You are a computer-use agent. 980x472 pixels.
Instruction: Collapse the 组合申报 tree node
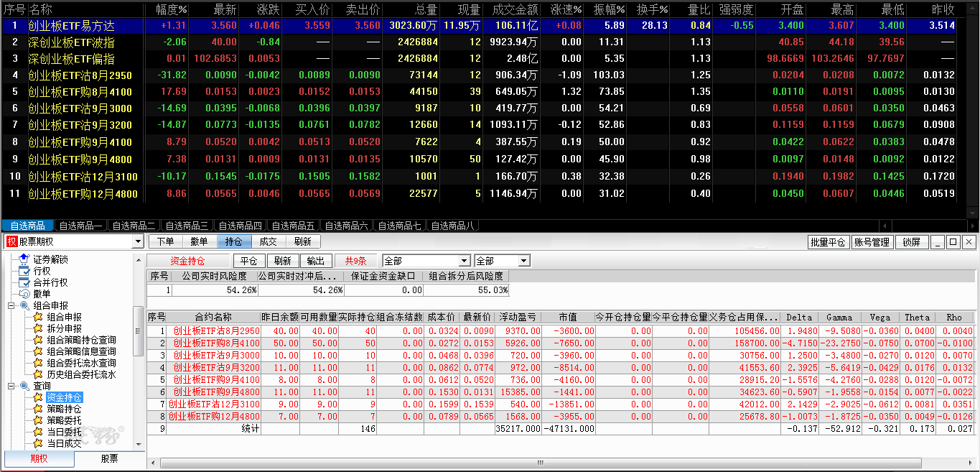coord(11,305)
